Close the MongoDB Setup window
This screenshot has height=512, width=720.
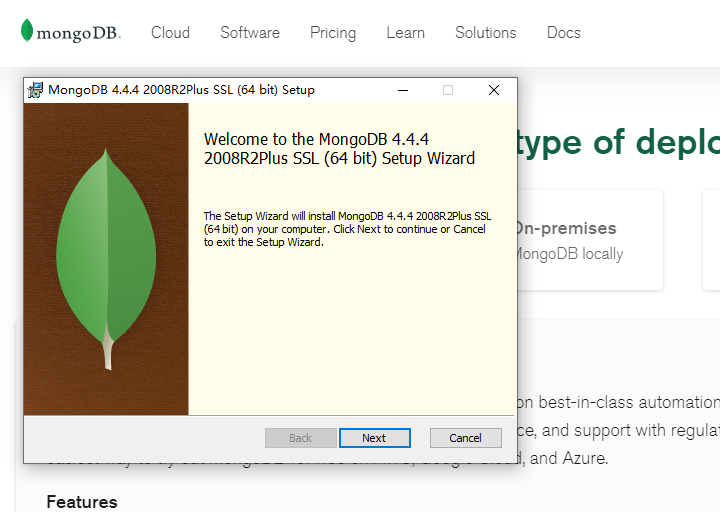pos(494,90)
